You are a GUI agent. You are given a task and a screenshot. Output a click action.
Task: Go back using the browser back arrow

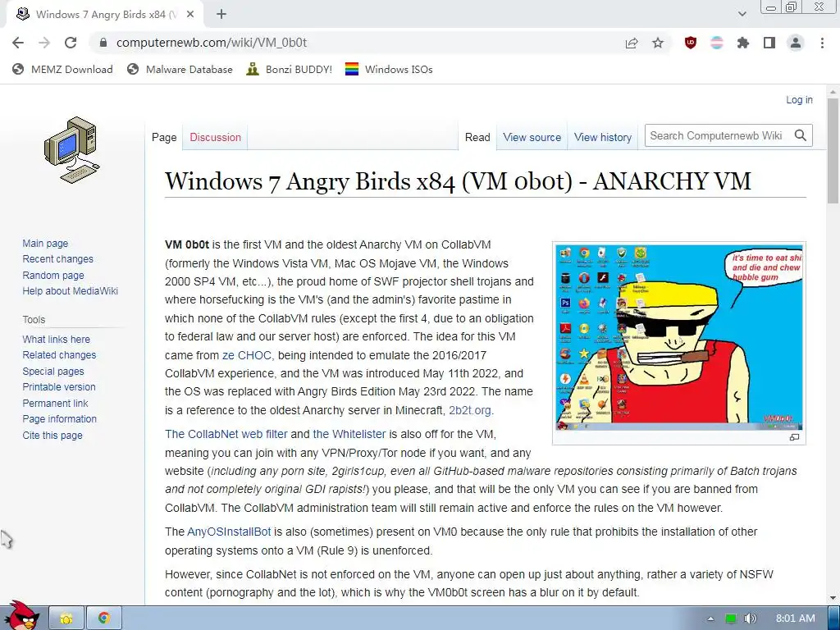pyautogui.click(x=18, y=43)
